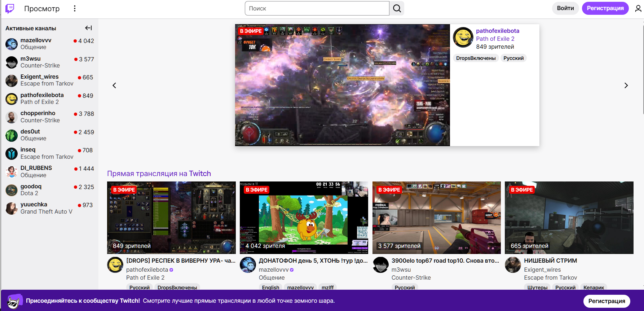Open mazellovvv channel name under card

click(274, 270)
